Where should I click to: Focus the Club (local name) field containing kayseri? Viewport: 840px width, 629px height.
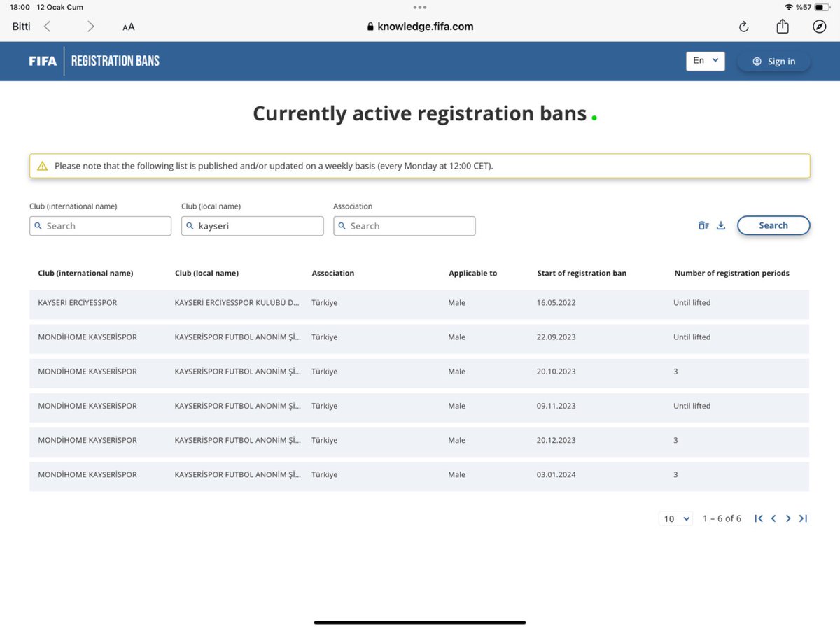(x=252, y=226)
